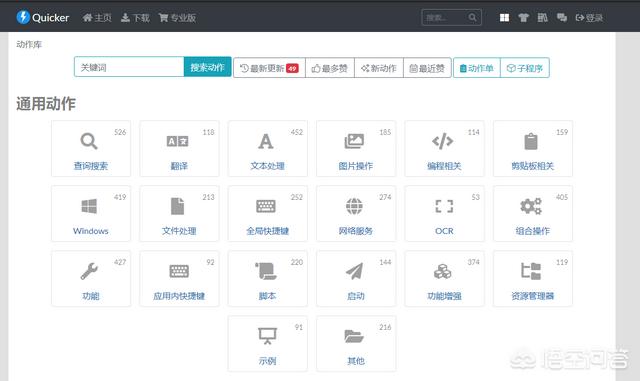Click the 526 count on 查询搜索

(x=120, y=132)
